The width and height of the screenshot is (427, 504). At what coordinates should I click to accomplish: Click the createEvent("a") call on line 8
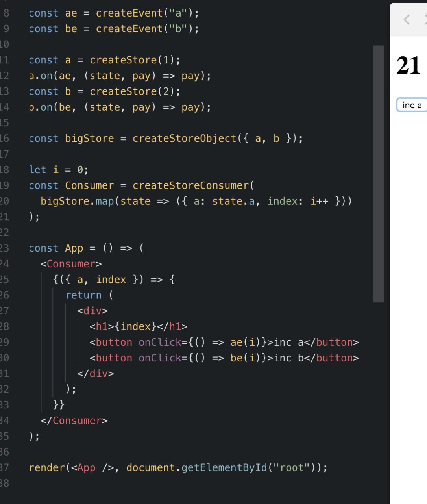(144, 13)
